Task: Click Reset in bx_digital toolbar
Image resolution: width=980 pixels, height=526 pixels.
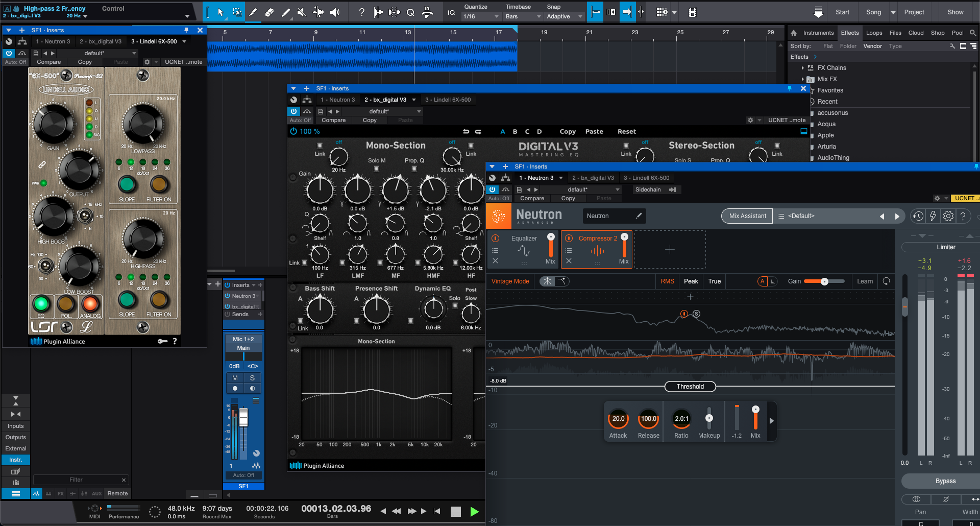Action: pyautogui.click(x=627, y=132)
